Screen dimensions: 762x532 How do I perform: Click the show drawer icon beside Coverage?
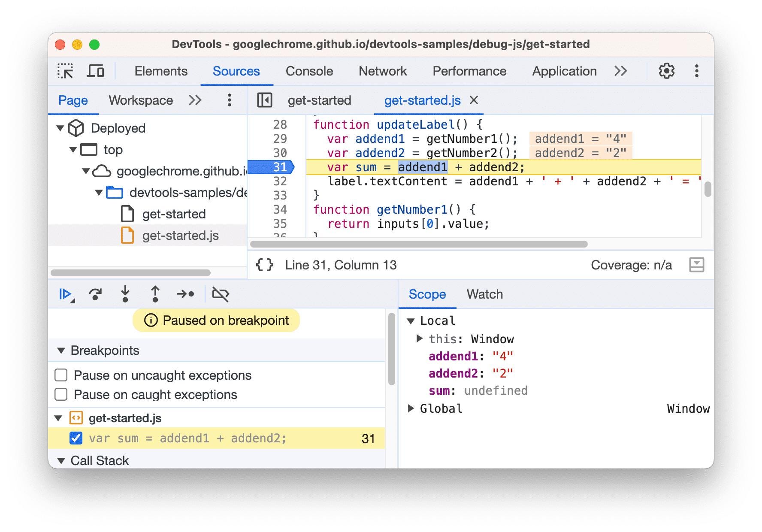696,265
